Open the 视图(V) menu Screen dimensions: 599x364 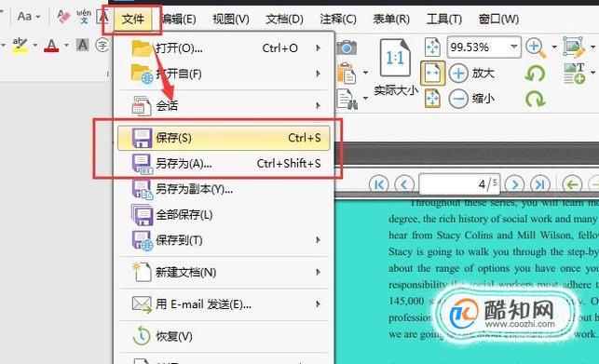pyautogui.click(x=231, y=19)
